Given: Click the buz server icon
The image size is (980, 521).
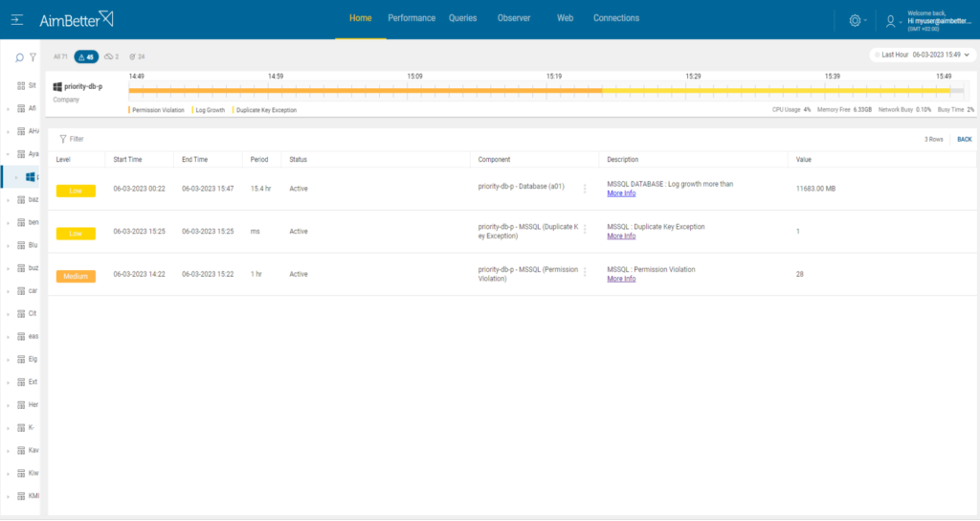Looking at the screenshot, I should coord(21,268).
